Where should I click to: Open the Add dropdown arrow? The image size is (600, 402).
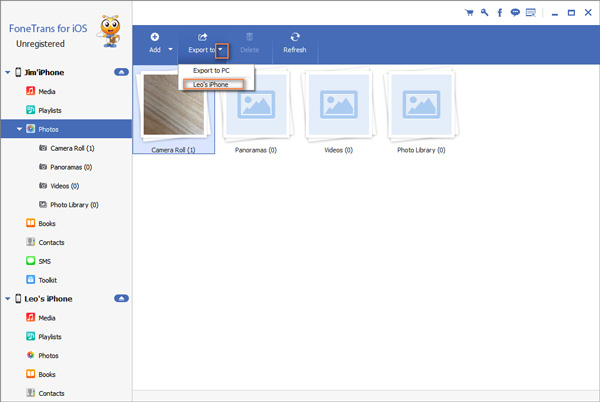point(171,49)
